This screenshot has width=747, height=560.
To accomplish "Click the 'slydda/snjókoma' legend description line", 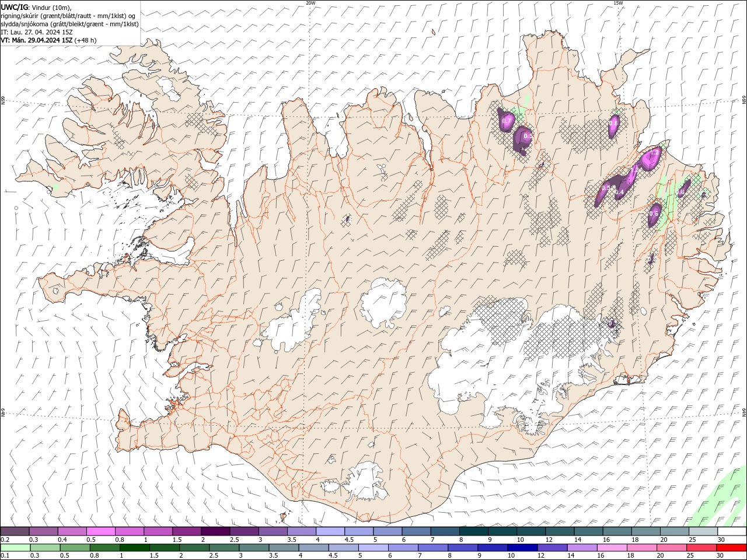I will click(x=69, y=24).
